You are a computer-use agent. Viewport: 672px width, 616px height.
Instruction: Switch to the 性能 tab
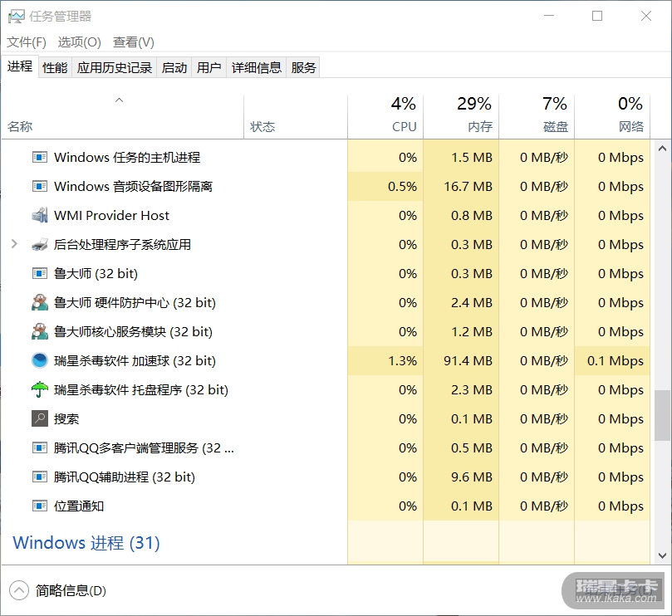point(55,68)
